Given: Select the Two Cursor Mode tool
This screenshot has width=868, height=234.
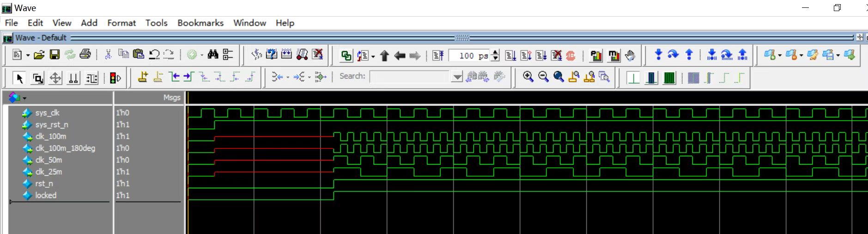Looking at the screenshot, I should (73, 78).
